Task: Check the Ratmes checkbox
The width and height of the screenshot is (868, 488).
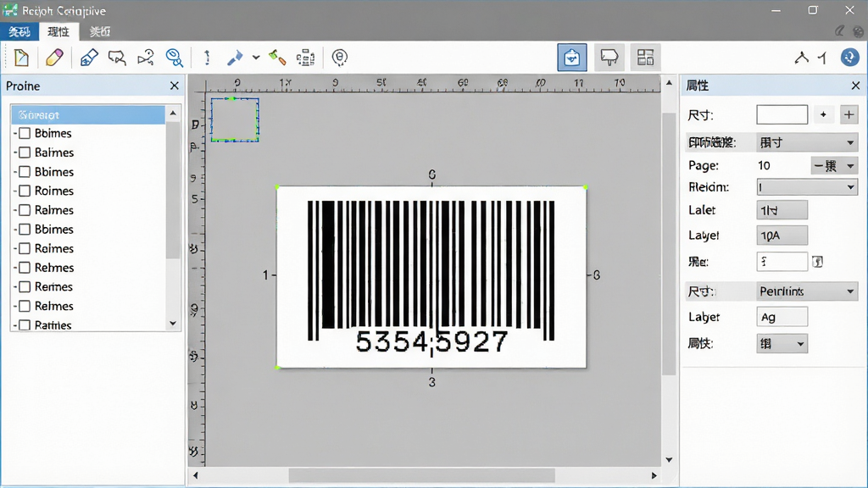Action: coord(25,325)
